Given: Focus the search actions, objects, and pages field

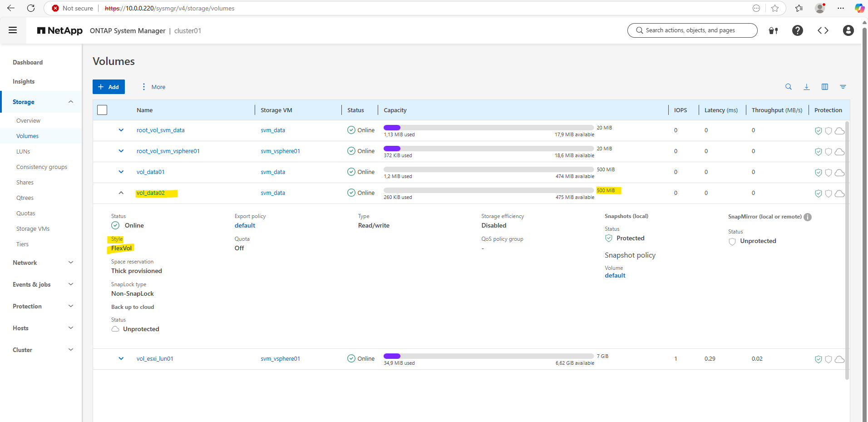Looking at the screenshot, I should [692, 30].
